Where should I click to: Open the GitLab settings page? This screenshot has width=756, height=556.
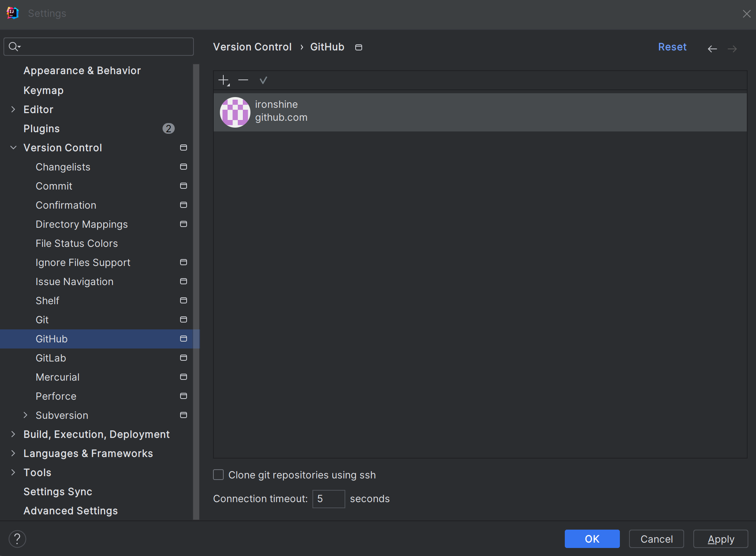tap(51, 358)
